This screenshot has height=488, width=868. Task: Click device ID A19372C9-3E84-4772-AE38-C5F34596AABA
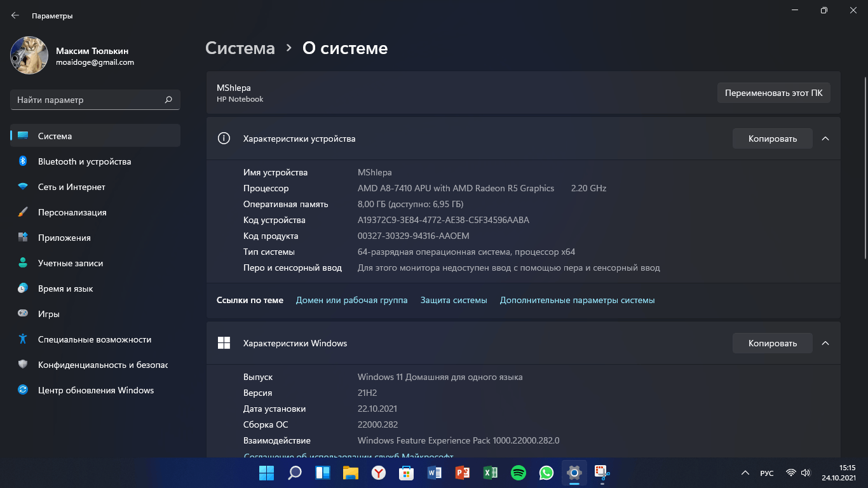(444, 220)
